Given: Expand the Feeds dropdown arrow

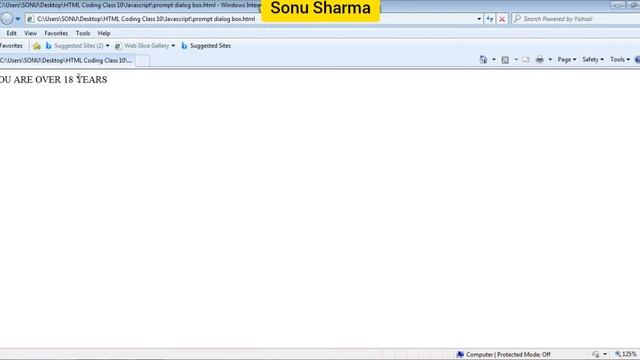Looking at the screenshot, I should coord(516,60).
